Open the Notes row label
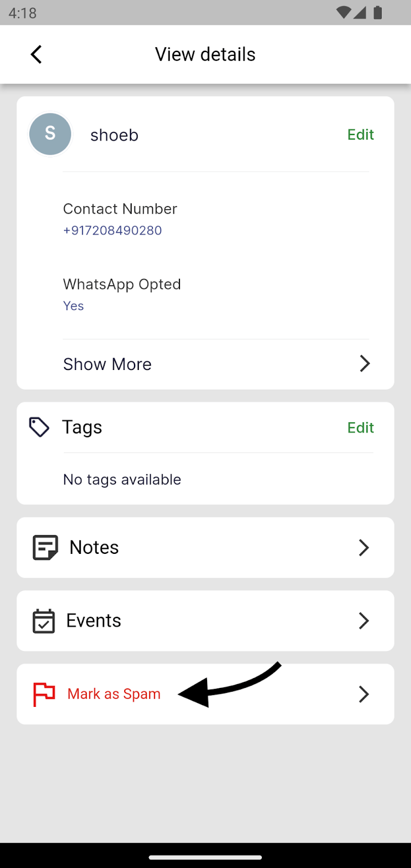Viewport: 411px width, 868px height. coord(94,547)
